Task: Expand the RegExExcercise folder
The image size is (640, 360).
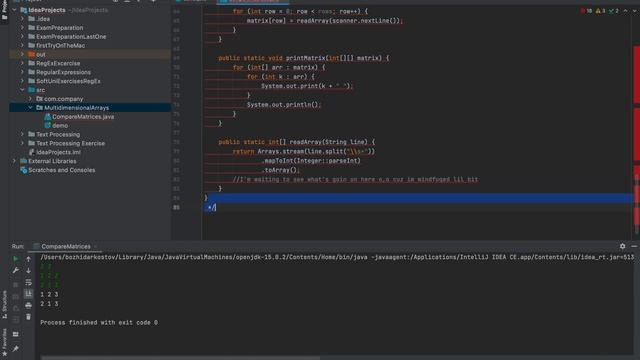Action: tap(22, 63)
